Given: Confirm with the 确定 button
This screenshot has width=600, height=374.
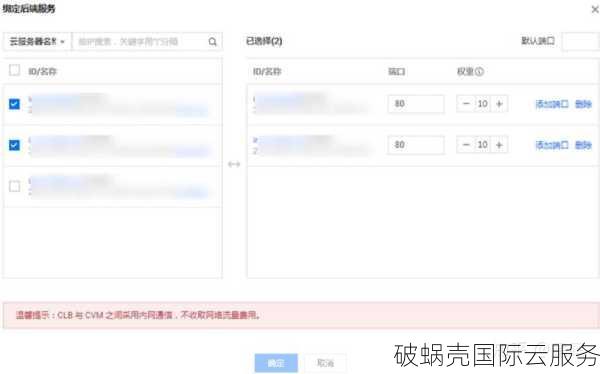Looking at the screenshot, I should tap(276, 363).
